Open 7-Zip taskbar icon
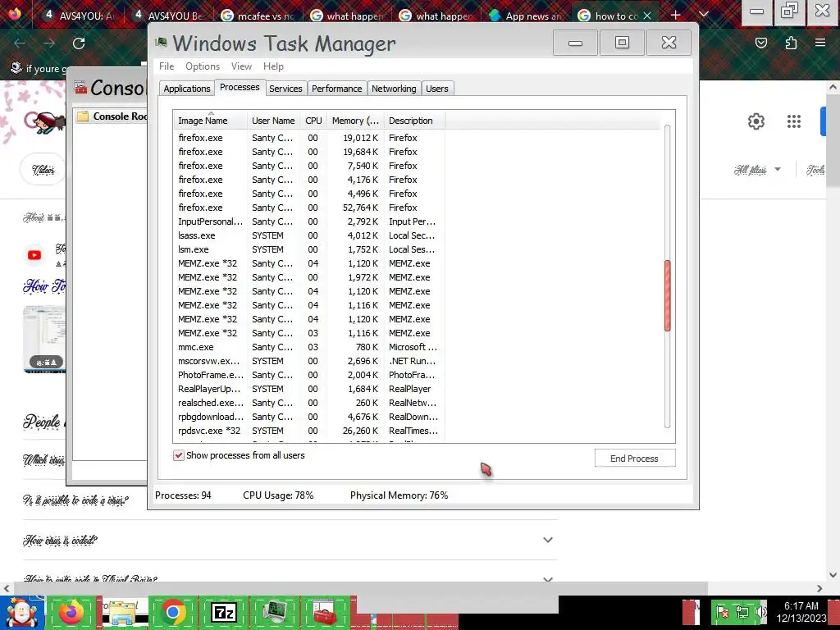840x630 pixels. pos(223,612)
